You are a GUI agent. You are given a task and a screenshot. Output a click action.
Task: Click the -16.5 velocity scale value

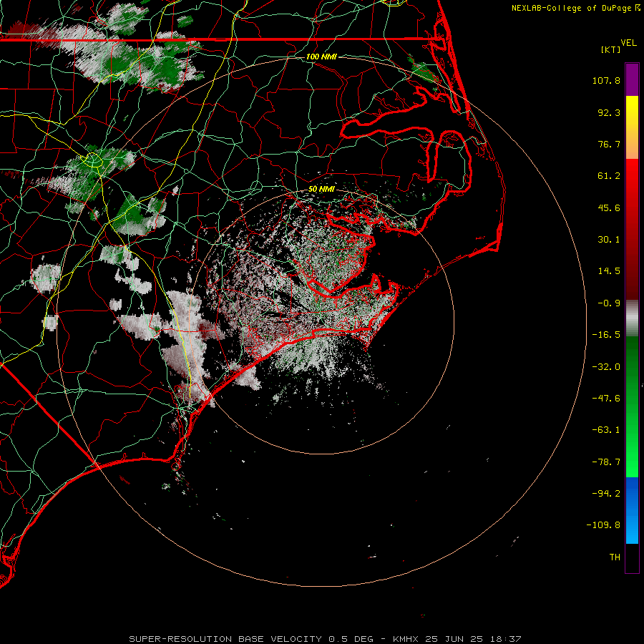[x=606, y=335]
